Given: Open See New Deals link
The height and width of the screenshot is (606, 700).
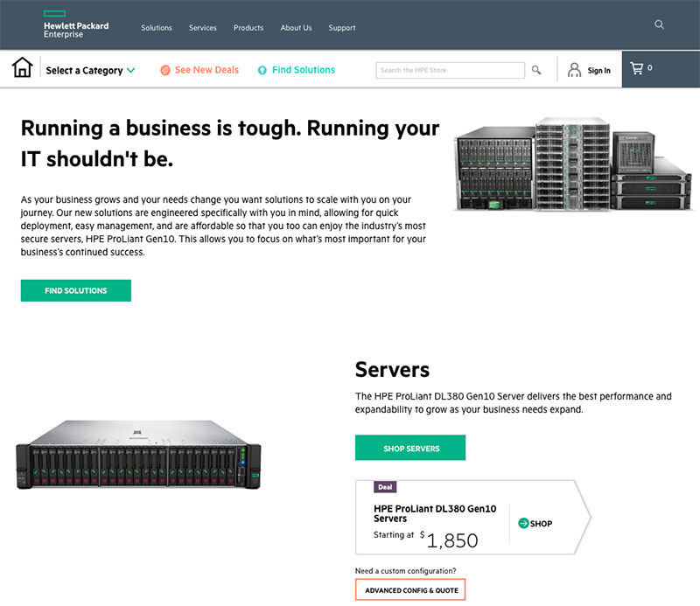Looking at the screenshot, I should [206, 70].
